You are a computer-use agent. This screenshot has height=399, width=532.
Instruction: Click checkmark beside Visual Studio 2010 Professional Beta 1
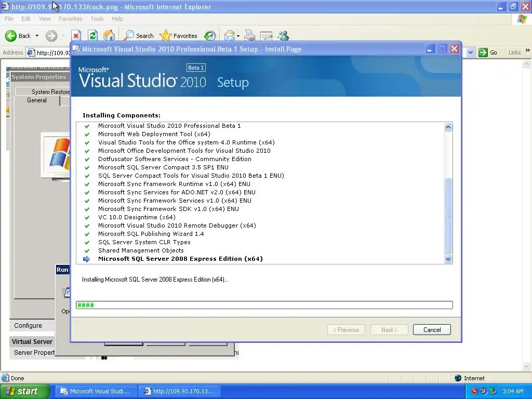87,126
